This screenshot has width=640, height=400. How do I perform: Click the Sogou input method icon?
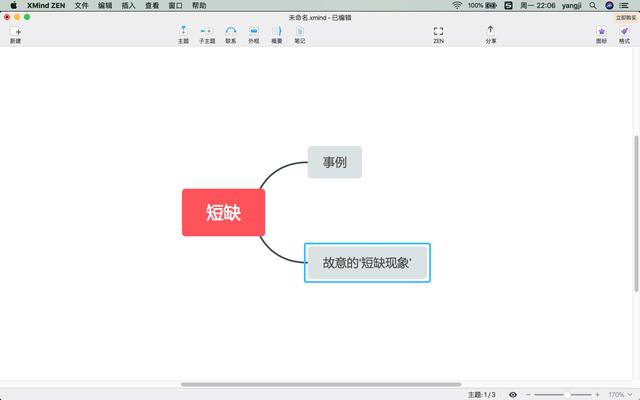(508, 5)
